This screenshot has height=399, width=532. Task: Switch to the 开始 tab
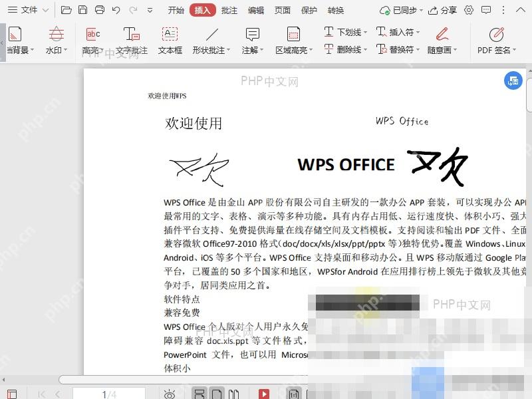(176, 11)
